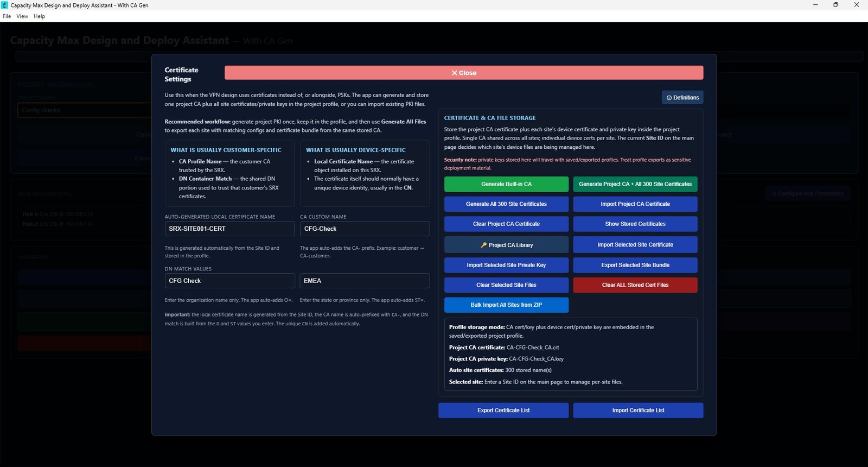The height and width of the screenshot is (467, 868).
Task: Clear Selected Site Files
Action: click(506, 285)
